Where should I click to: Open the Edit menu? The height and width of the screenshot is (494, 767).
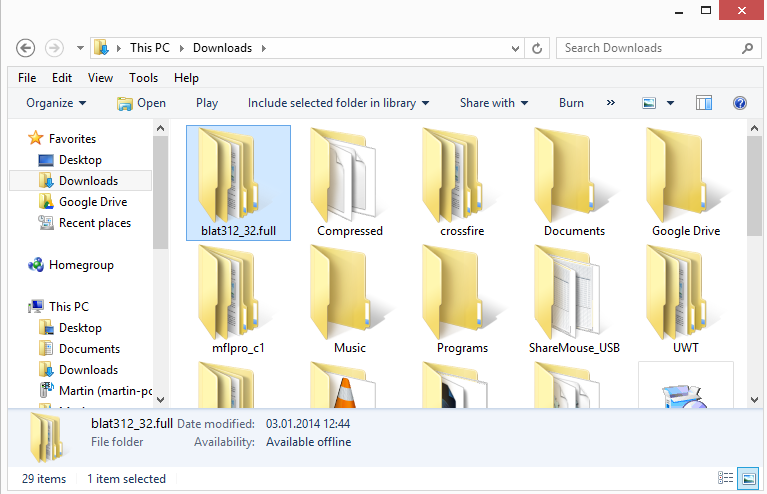click(62, 78)
